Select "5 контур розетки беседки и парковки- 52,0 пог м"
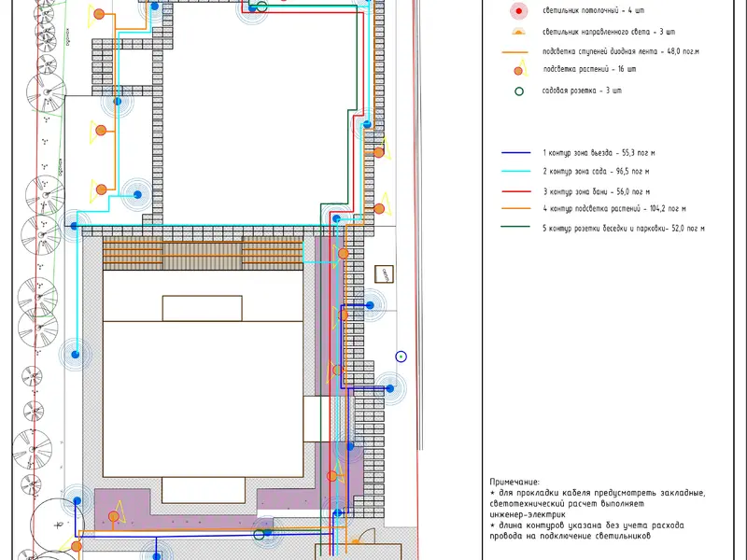Viewport: 747px width, 560px height. click(624, 229)
